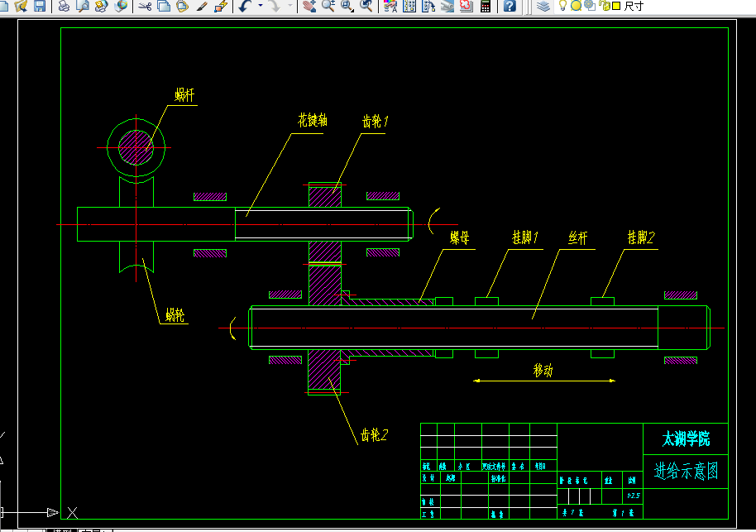The height and width of the screenshot is (532, 756).
Task: Click the Publish icon
Action: [x=101, y=6]
